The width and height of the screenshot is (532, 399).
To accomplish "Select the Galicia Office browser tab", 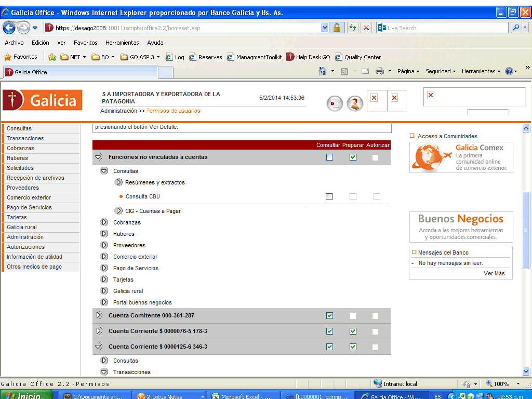I will [81, 72].
